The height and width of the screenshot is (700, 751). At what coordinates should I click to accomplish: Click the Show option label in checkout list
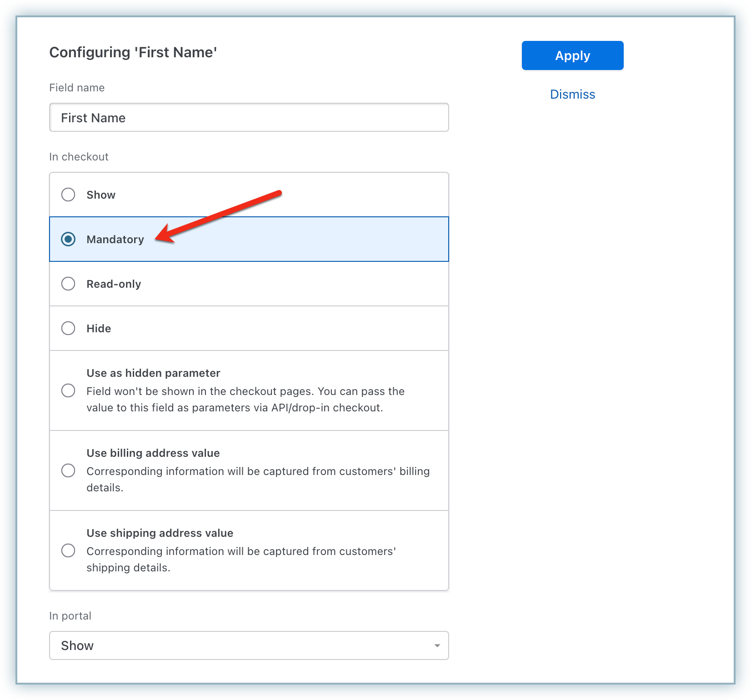pos(101,195)
